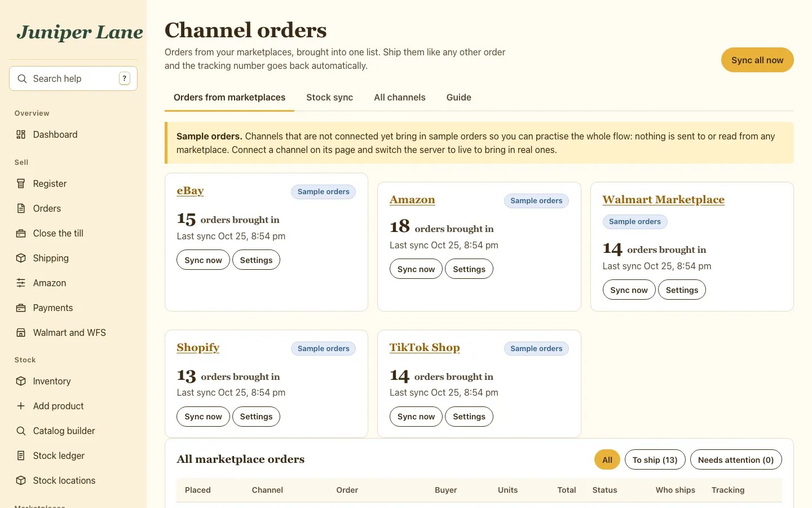Open Close the till page
The image size is (812, 508).
pos(73,233)
